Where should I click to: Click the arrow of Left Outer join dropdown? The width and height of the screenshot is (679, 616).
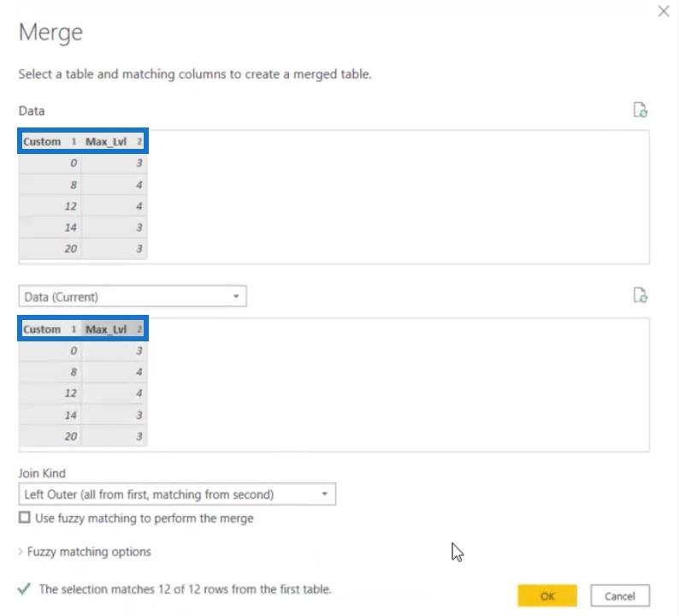click(x=324, y=495)
